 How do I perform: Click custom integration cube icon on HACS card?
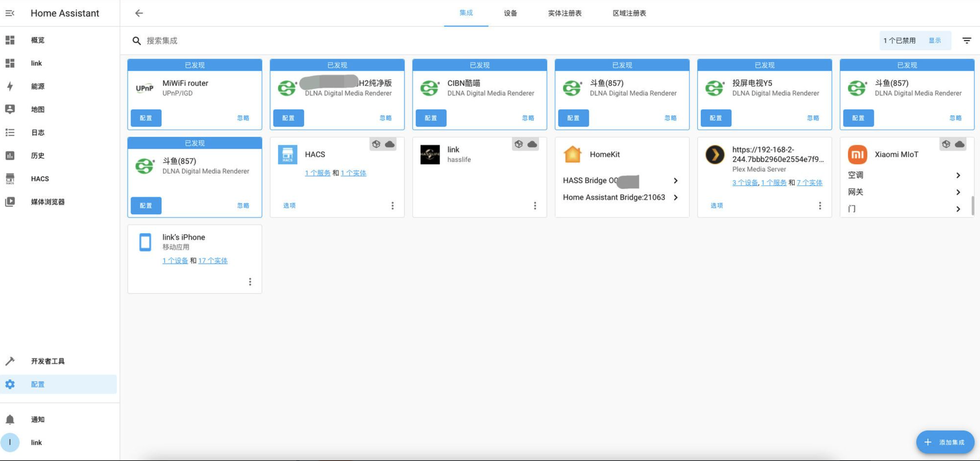376,144
